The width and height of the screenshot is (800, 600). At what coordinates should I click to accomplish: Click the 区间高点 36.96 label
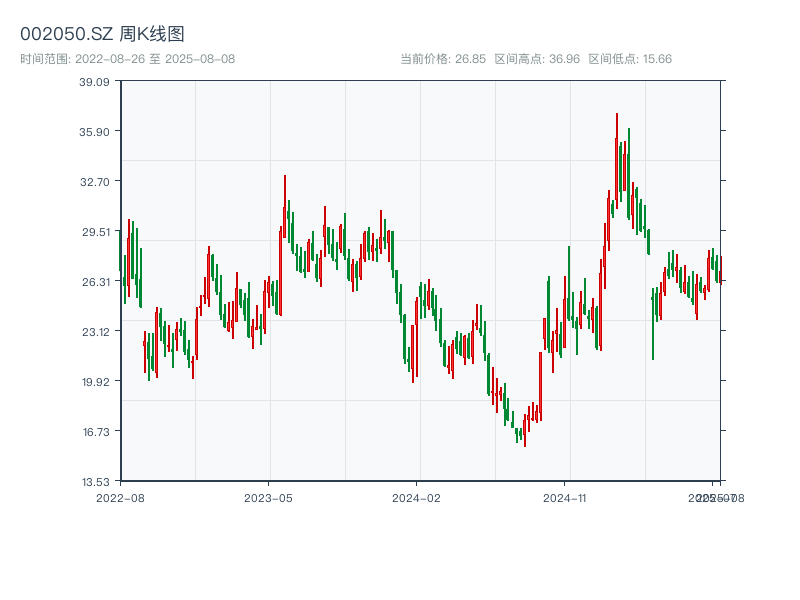(537, 59)
